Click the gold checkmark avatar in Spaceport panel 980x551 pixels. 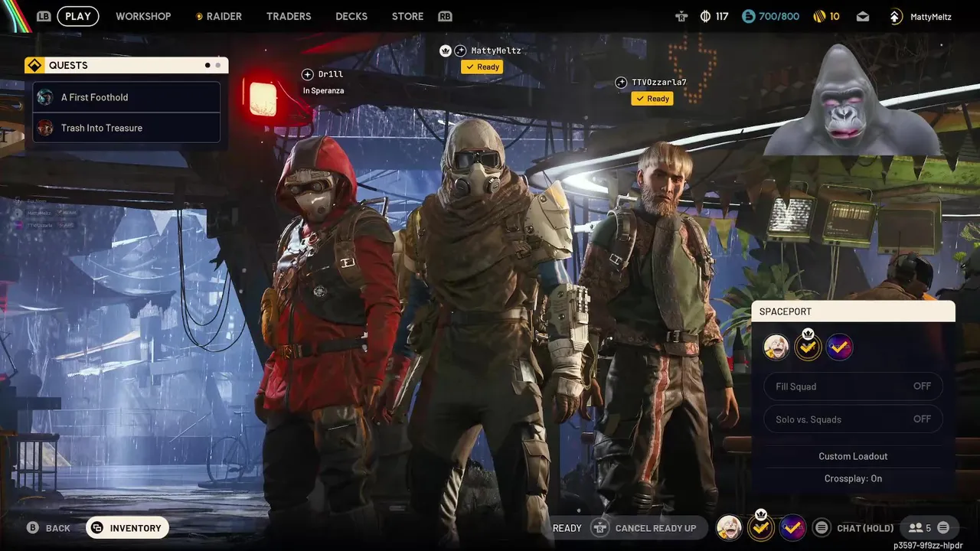click(808, 347)
